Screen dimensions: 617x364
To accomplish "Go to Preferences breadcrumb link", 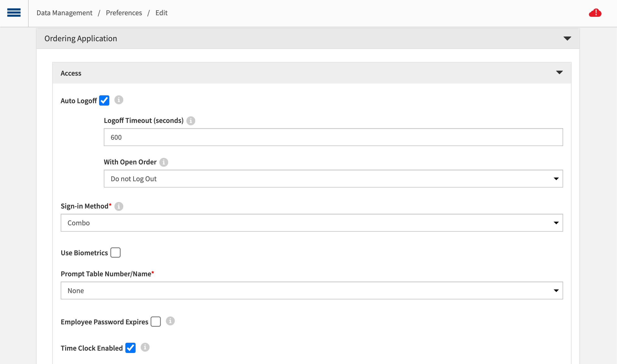I will 124,13.
